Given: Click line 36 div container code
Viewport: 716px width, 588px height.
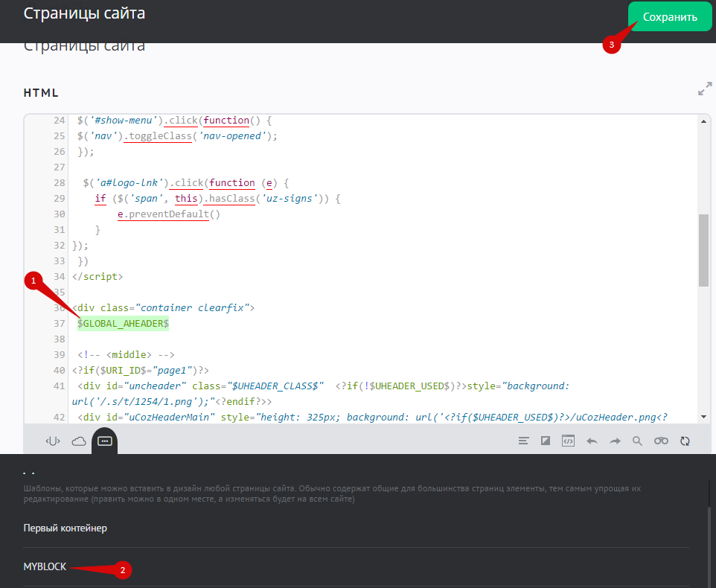Looking at the screenshot, I should tap(164, 307).
